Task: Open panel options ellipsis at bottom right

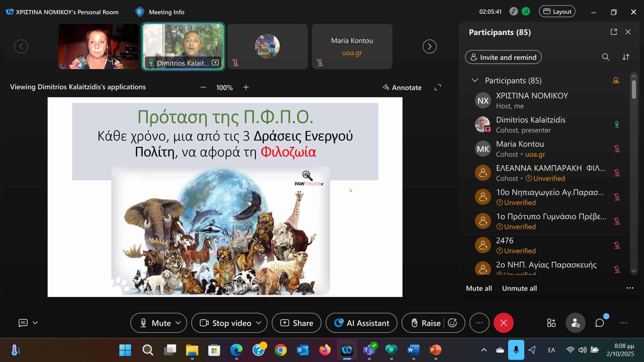Action: point(624,323)
